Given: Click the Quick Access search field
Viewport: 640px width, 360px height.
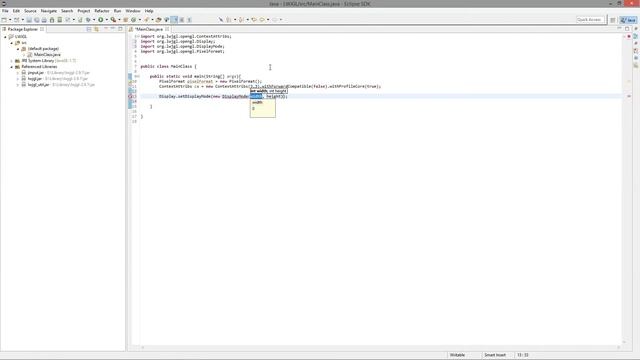Looking at the screenshot, I should 589,20.
